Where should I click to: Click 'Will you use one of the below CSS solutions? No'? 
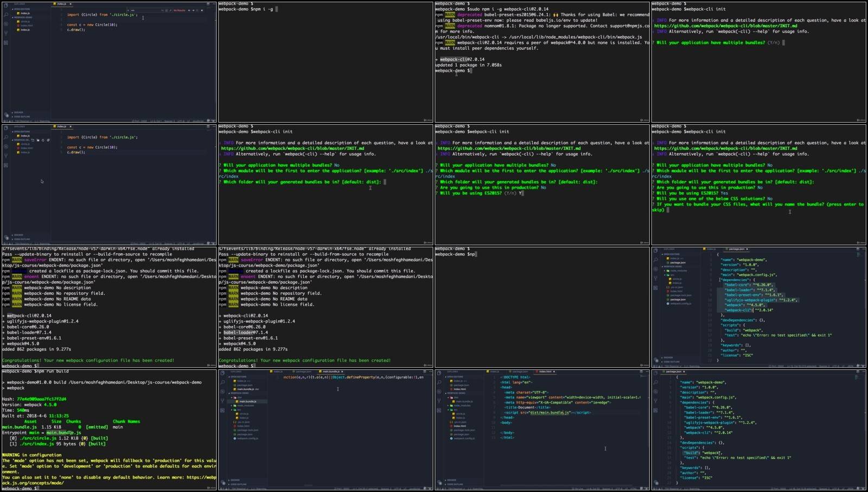coord(712,199)
